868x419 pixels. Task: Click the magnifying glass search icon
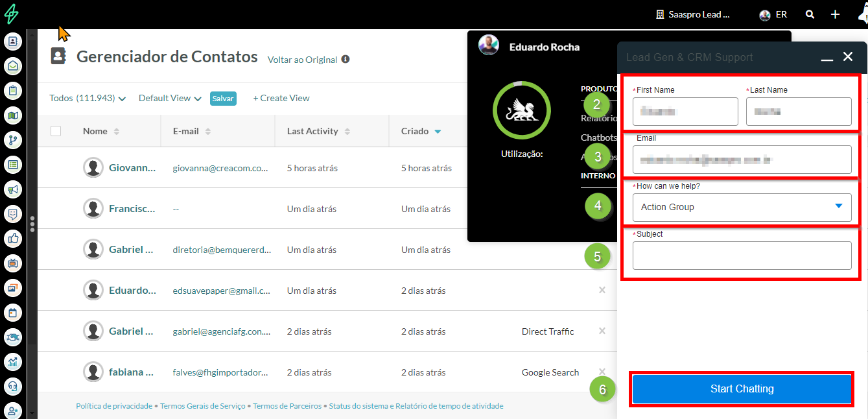pos(810,14)
